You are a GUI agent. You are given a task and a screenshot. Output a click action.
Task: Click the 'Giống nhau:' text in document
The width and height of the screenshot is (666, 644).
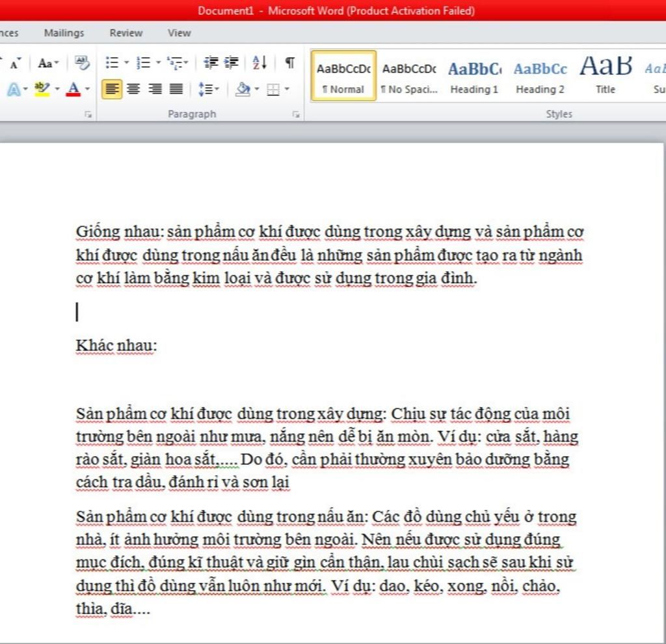tap(120, 232)
